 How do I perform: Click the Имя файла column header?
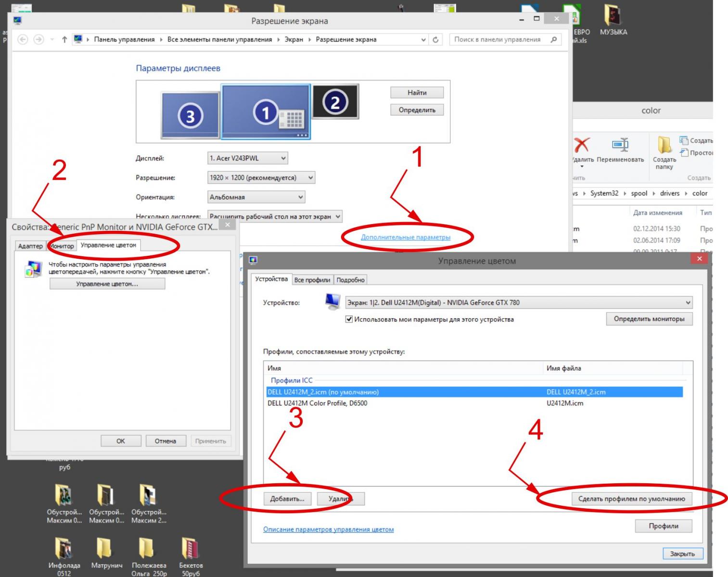613,368
